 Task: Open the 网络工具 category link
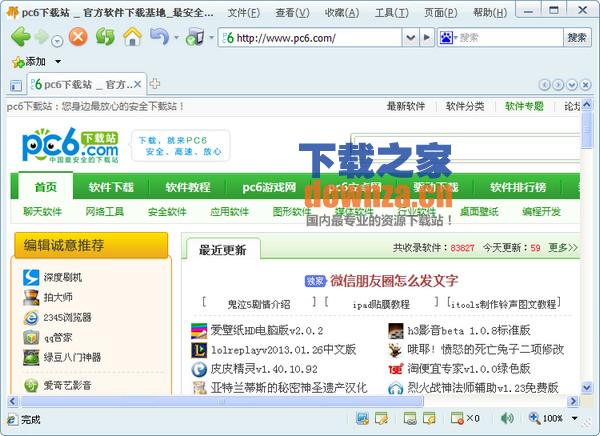[104, 211]
